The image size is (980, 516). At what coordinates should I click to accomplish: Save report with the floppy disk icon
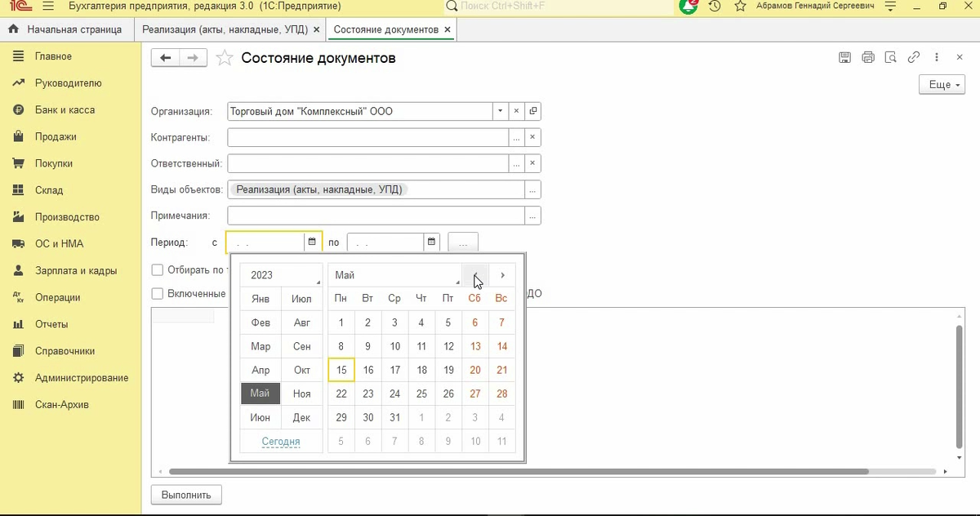click(x=845, y=57)
